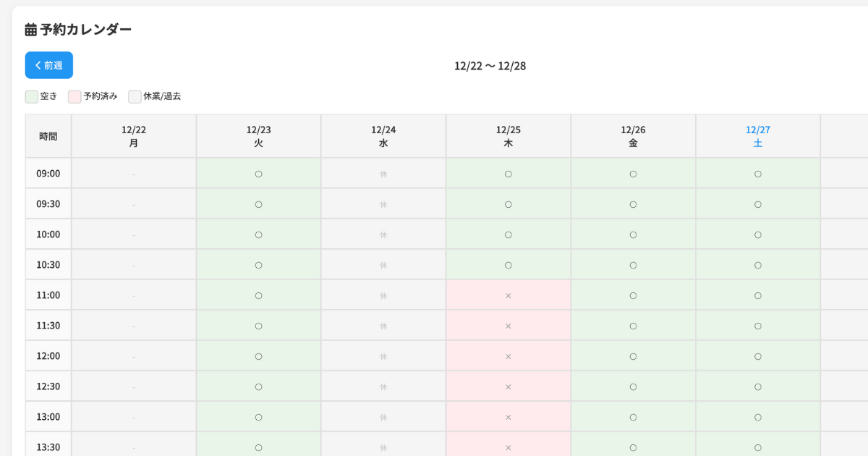Screen dimensions: 868x456
Task: Click the green 空き legend swatch
Action: click(32, 96)
